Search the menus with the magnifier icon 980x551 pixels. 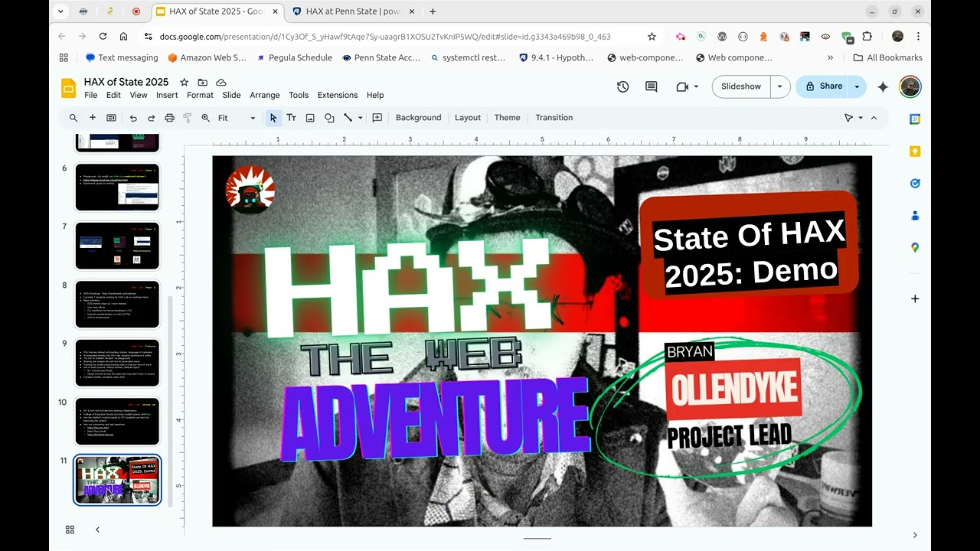coord(73,118)
